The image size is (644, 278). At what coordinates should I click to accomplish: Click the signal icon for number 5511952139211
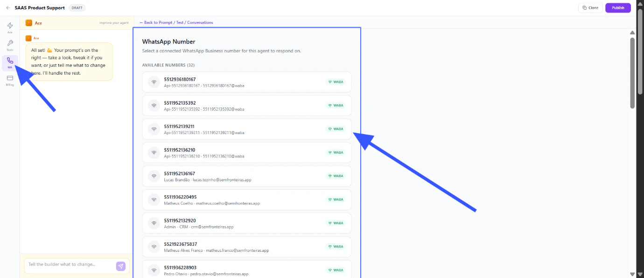click(154, 129)
